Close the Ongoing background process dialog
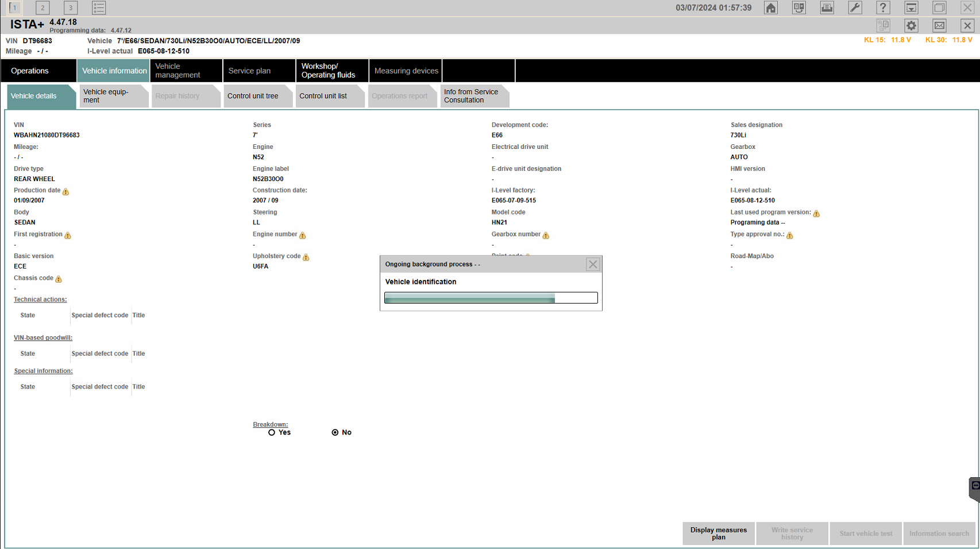 tap(593, 264)
